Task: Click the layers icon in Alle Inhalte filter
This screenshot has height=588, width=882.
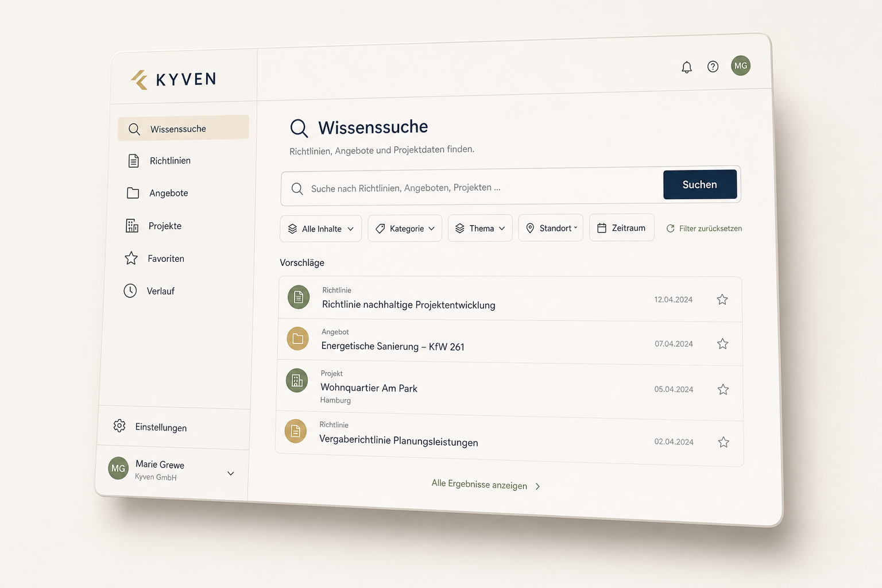Action: coord(292,229)
